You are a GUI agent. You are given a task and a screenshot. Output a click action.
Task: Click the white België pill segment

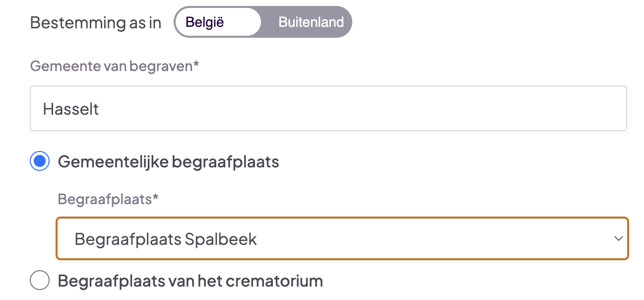[217, 22]
